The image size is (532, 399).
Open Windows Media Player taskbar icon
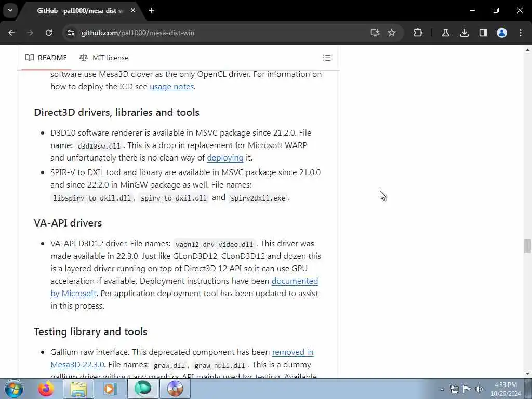(110, 389)
